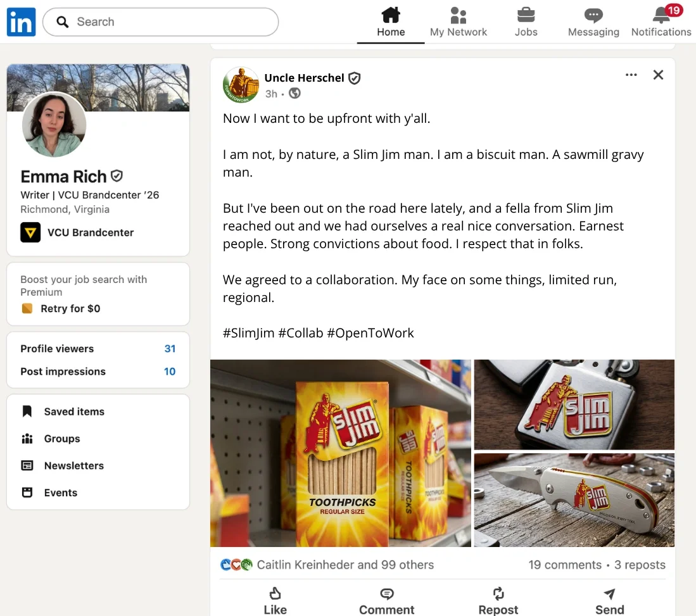This screenshot has width=696, height=616.
Task: Comment on the post
Action: click(386, 601)
